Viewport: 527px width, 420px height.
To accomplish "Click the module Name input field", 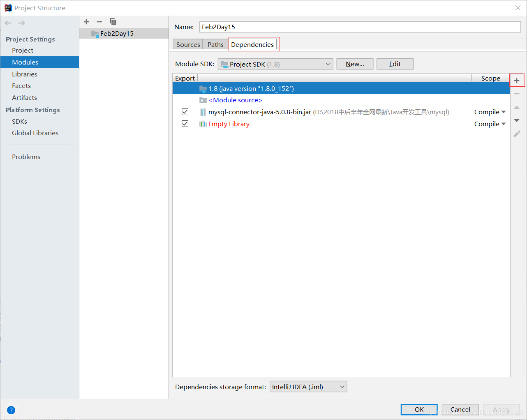I will click(360, 27).
